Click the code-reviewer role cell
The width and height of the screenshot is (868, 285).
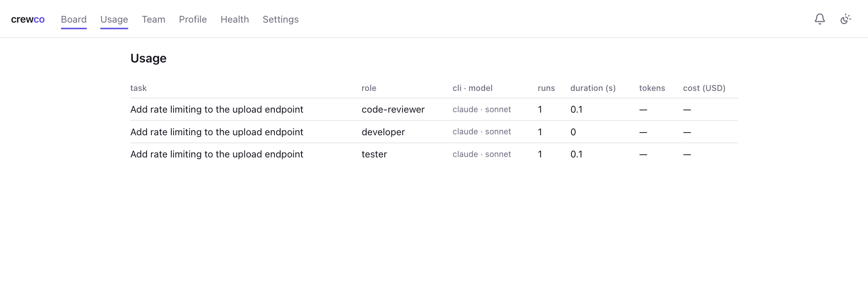tap(393, 109)
